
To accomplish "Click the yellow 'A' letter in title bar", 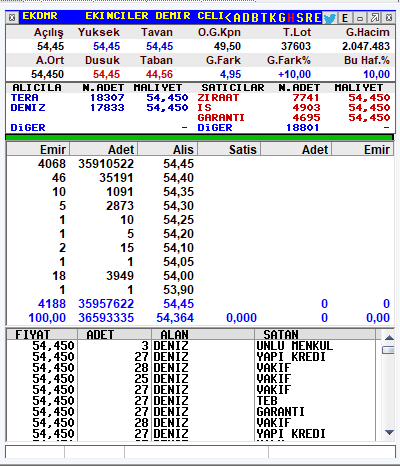I will tap(237, 17).
